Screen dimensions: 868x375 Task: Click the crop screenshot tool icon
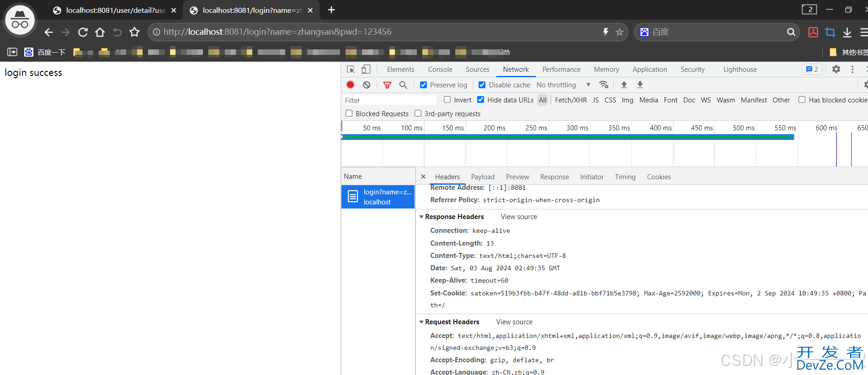(830, 32)
